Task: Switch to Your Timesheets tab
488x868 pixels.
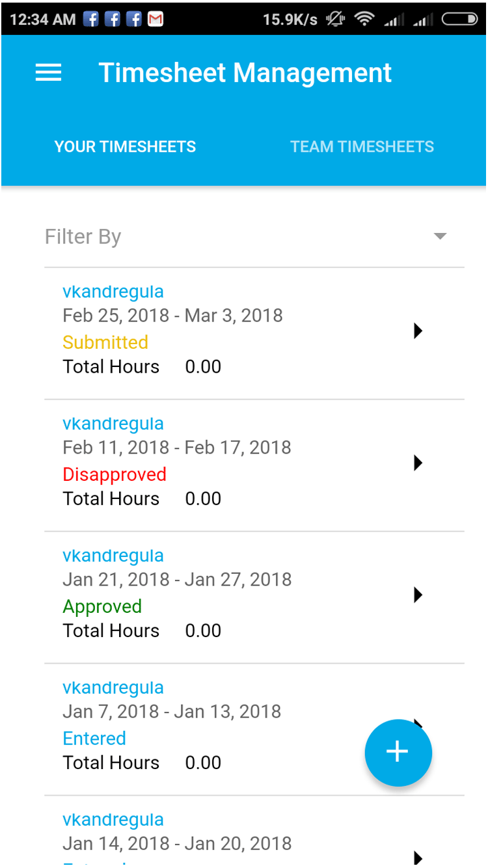Action: coord(125,147)
